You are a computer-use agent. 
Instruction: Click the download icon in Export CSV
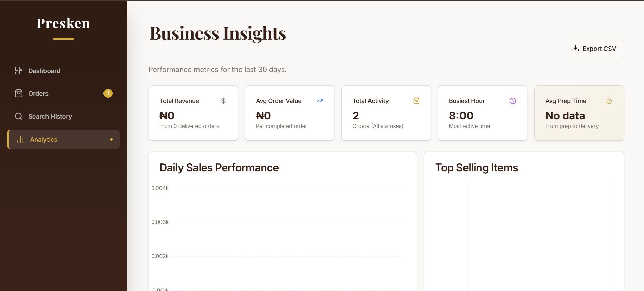(x=575, y=48)
